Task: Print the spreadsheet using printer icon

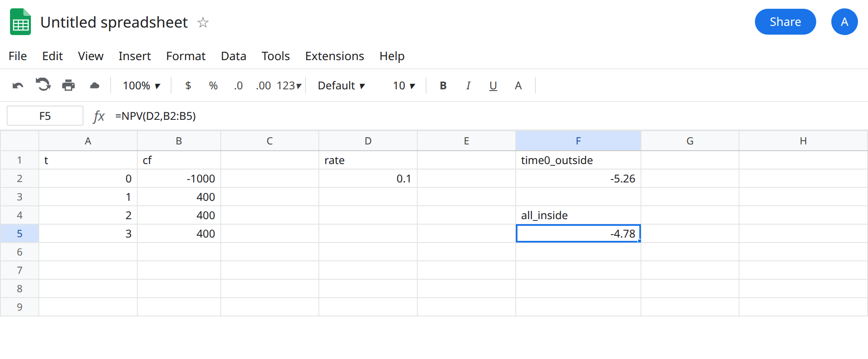Action: [68, 85]
